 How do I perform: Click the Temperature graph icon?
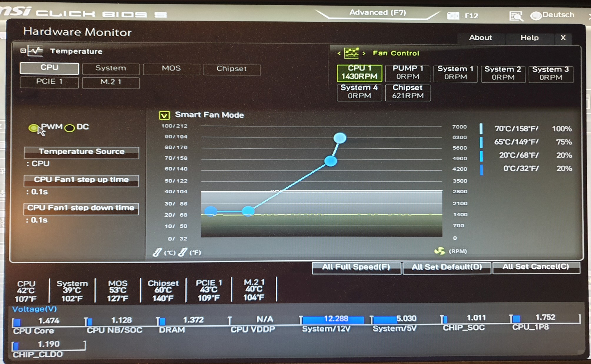35,51
